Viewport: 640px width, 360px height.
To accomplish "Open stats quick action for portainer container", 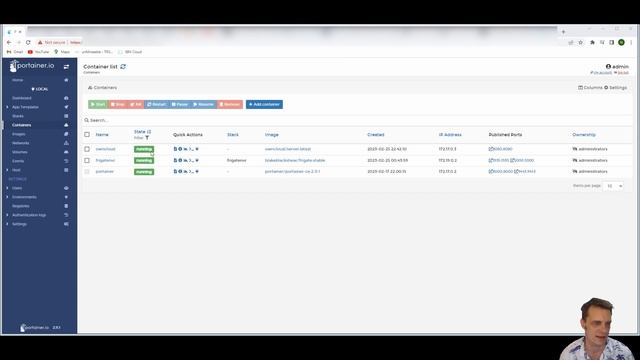I will coord(185,171).
